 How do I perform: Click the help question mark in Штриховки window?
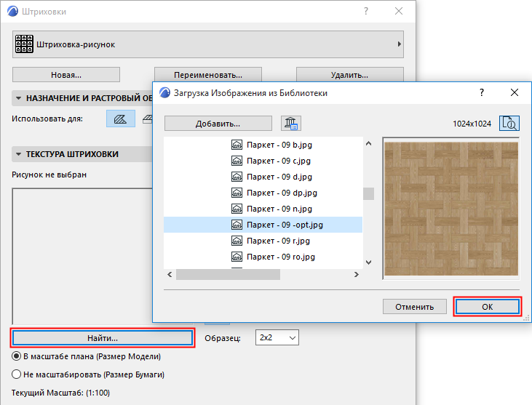(x=366, y=11)
